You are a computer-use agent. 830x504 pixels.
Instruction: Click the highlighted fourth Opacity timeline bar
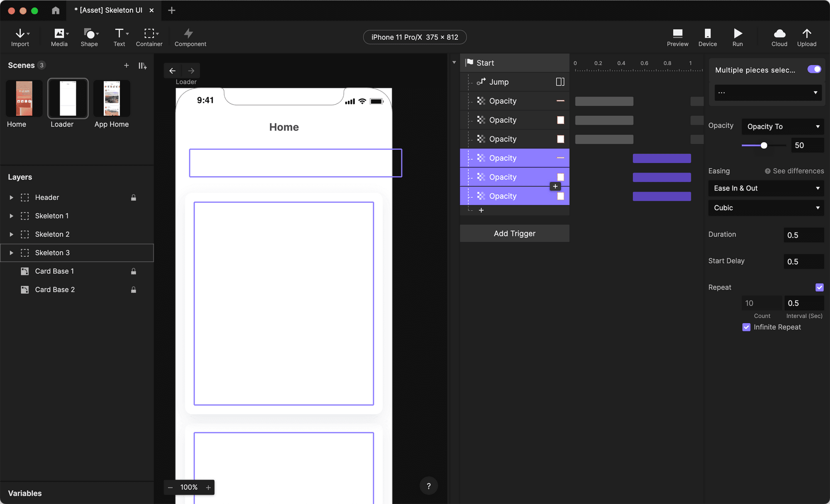pos(662,158)
